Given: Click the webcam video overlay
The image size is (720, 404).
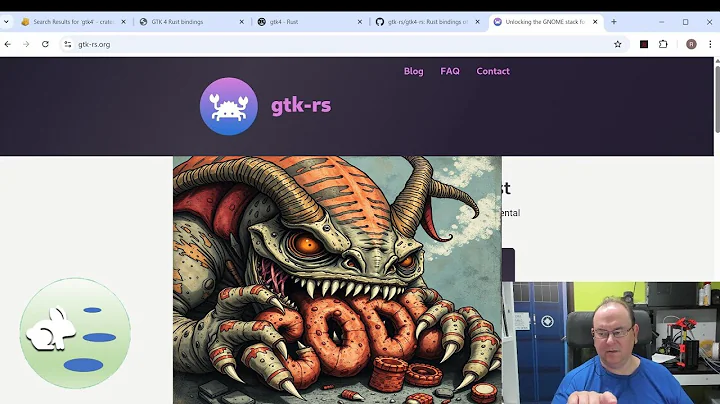Looking at the screenshot, I should [x=611, y=343].
